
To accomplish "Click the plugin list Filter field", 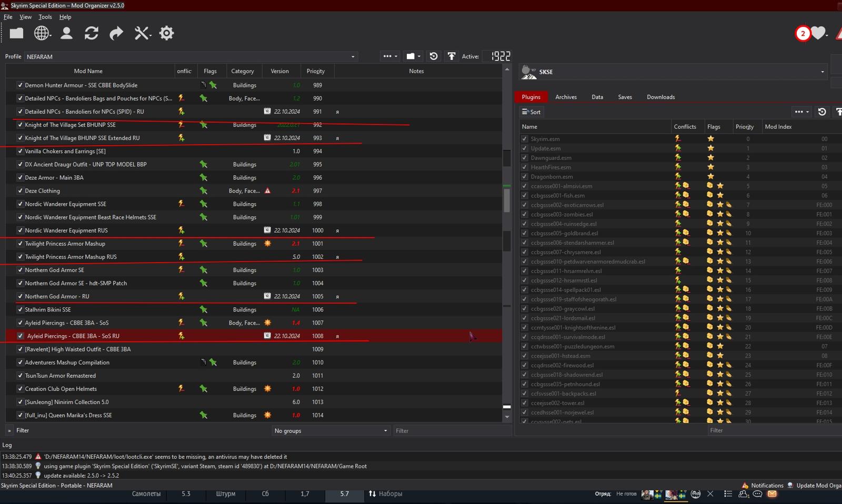I will coord(774,430).
